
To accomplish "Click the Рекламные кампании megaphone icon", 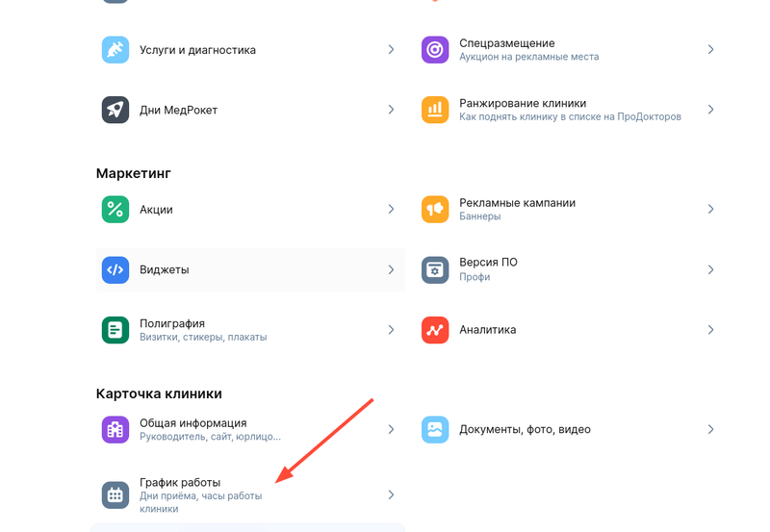I will 435,210.
